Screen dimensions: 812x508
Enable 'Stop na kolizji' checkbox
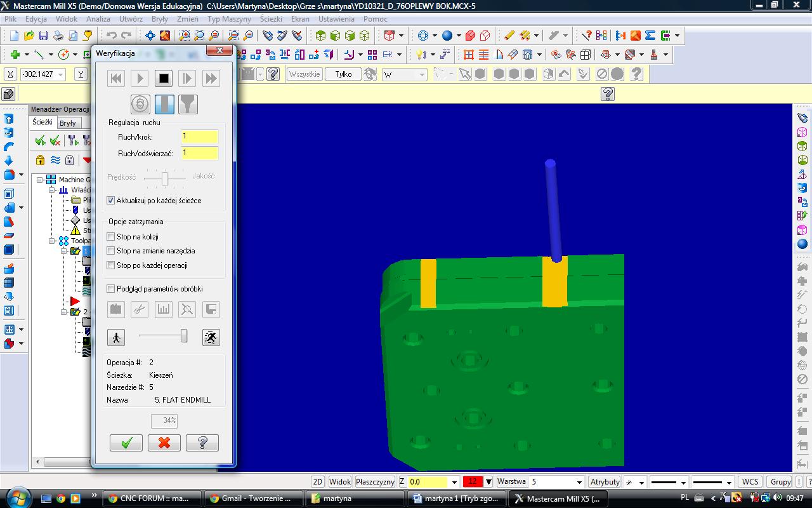(x=111, y=237)
